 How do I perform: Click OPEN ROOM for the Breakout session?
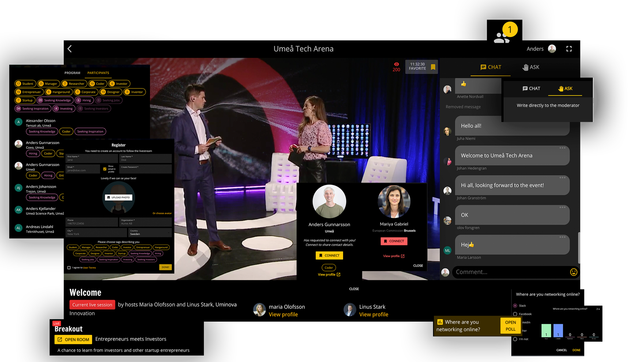click(73, 340)
